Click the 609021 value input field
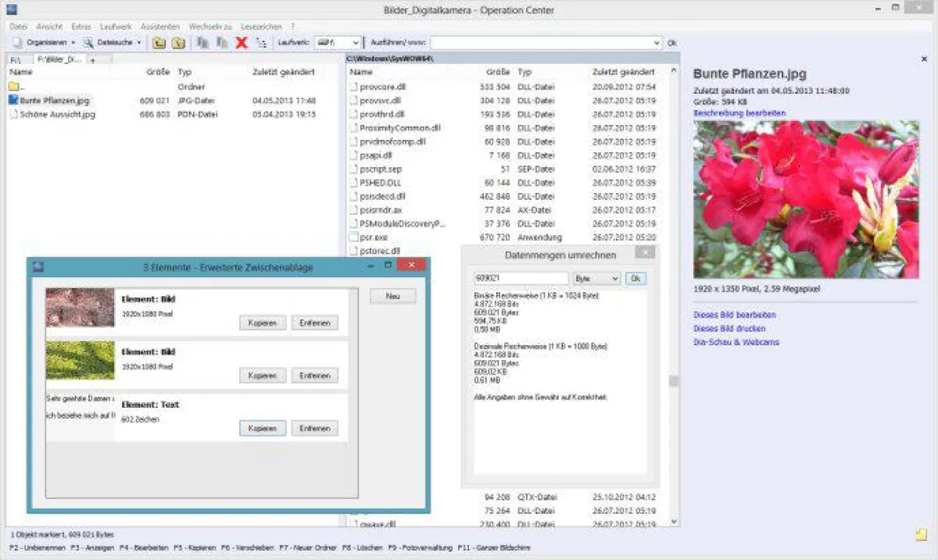The height and width of the screenshot is (560, 938). coord(520,278)
